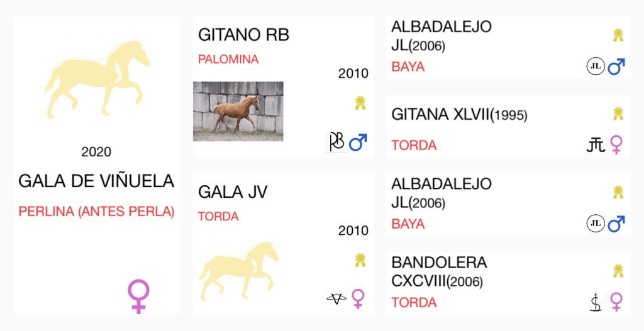
Task: Open the GALA JV name link
Action: pos(233,192)
